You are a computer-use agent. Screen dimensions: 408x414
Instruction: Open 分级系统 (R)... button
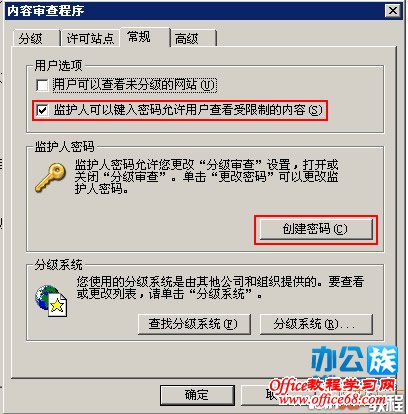316,324
